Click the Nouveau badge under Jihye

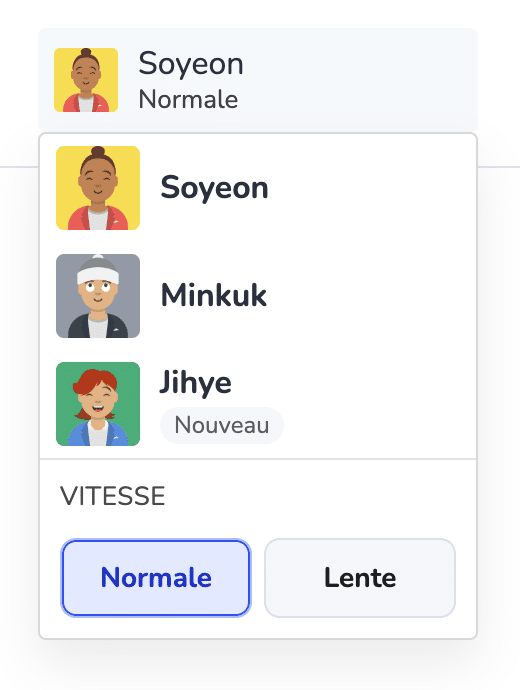[x=222, y=425]
